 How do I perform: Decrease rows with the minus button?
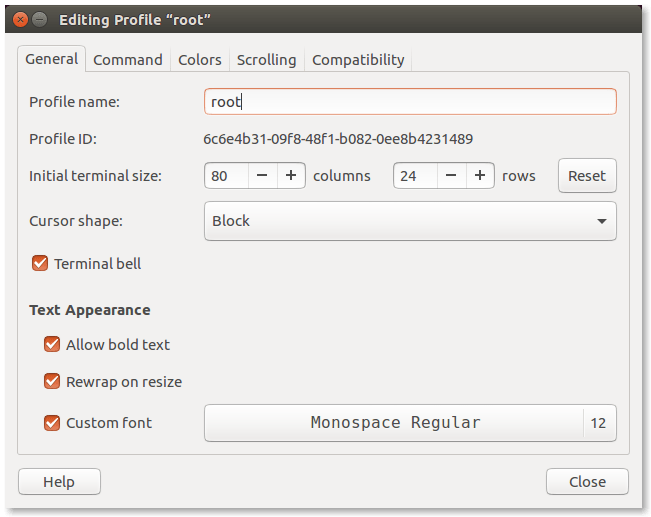(451, 176)
